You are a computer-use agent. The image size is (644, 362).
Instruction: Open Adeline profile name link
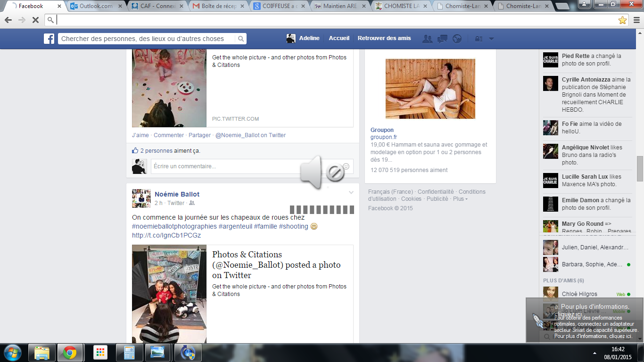point(309,38)
